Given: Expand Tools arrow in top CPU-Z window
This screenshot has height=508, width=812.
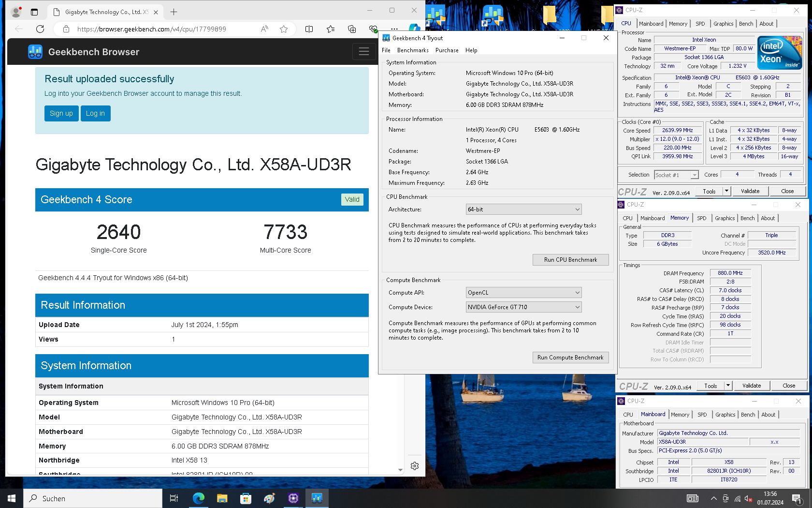Looking at the screenshot, I should click(x=726, y=191).
